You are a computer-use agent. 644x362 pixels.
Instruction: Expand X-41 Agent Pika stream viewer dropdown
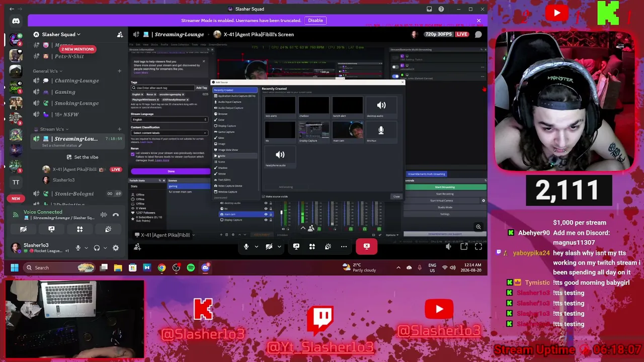click(x=194, y=235)
